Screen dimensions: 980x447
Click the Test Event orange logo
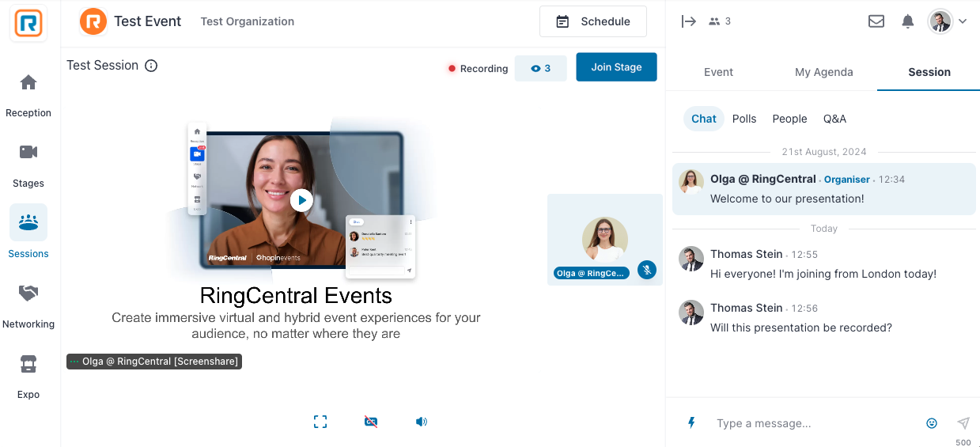(93, 21)
